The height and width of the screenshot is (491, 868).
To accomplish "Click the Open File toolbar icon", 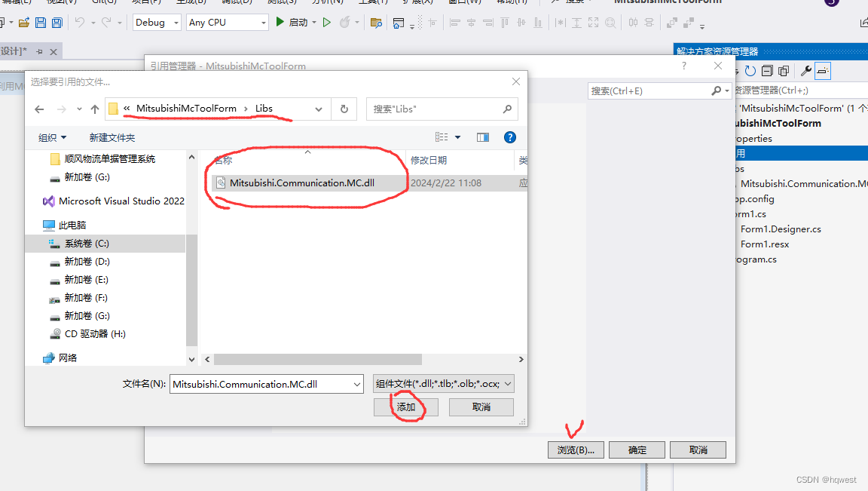I will click(24, 23).
